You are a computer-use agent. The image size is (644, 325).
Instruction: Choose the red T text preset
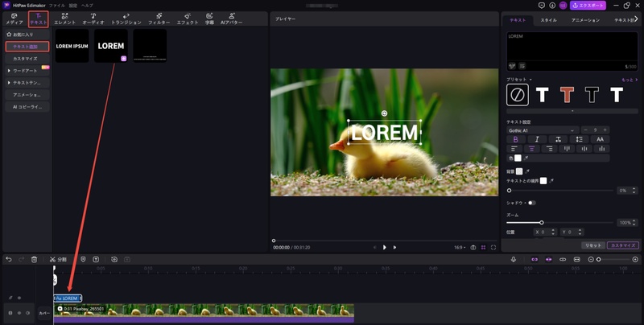tap(567, 95)
